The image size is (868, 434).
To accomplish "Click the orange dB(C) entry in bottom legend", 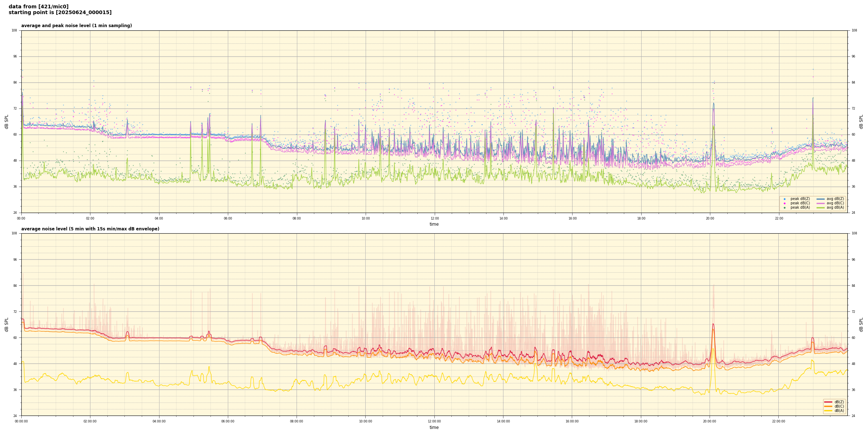I will tap(828, 406).
